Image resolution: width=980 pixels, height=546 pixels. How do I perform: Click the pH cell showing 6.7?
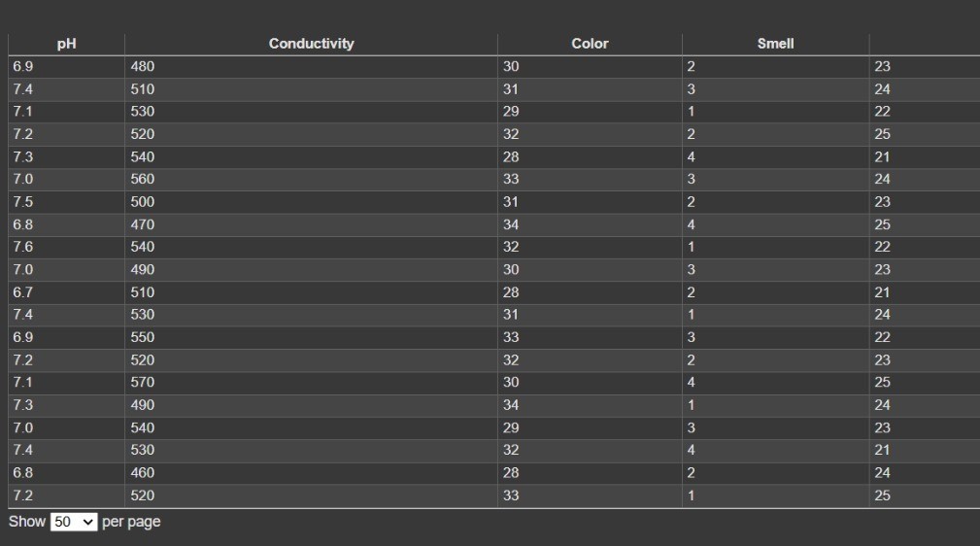coord(66,292)
